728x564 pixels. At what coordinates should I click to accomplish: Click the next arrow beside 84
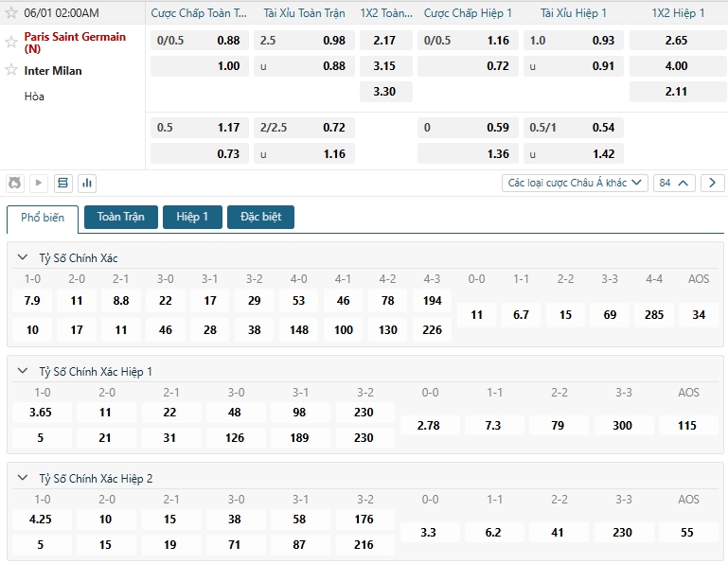pyautogui.click(x=712, y=183)
